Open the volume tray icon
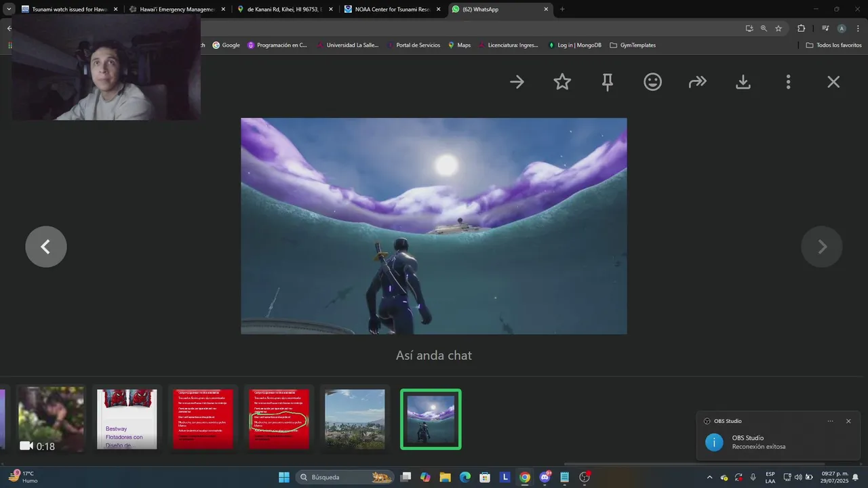This screenshot has width=868, height=488. tap(798, 477)
